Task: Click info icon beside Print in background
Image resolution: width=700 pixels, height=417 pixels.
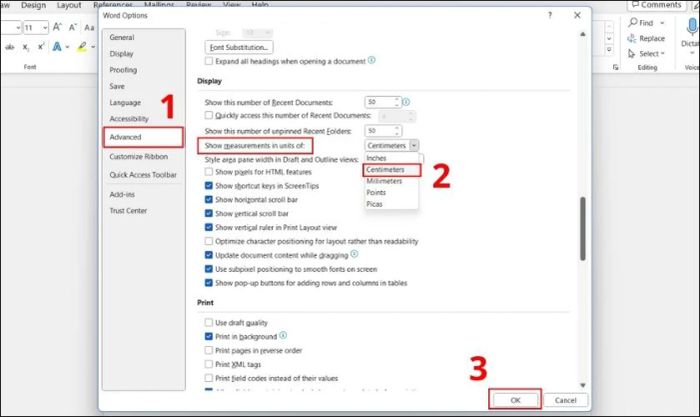Action: pyautogui.click(x=283, y=335)
